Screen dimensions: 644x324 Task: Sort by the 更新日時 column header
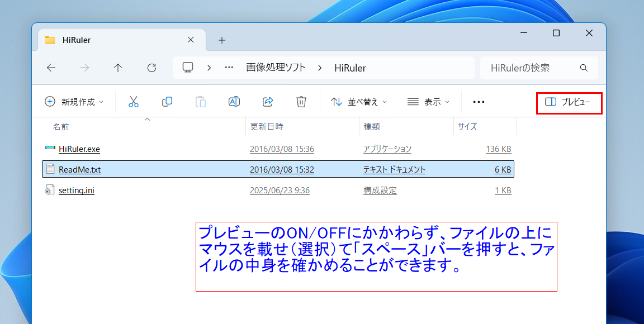pos(302,126)
